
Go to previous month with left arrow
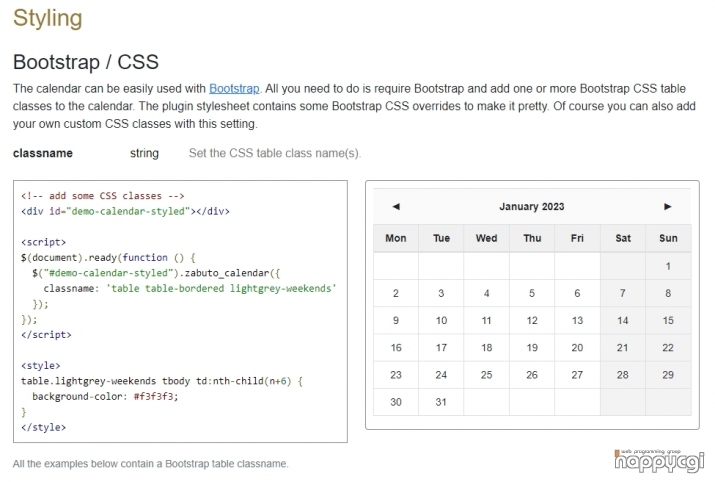tap(396, 207)
